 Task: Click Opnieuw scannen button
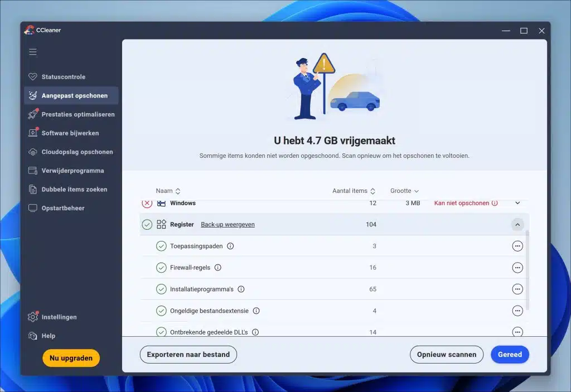click(x=447, y=355)
